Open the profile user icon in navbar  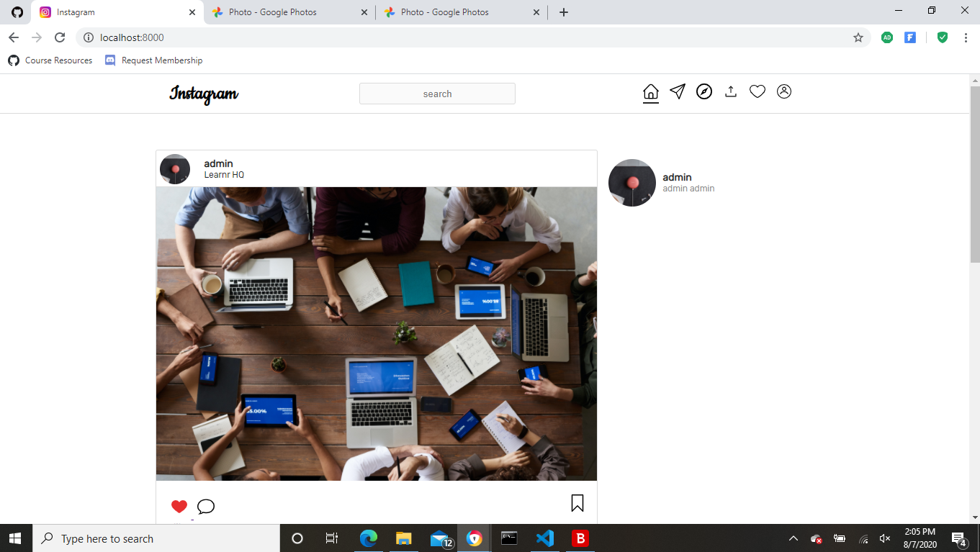tap(784, 91)
